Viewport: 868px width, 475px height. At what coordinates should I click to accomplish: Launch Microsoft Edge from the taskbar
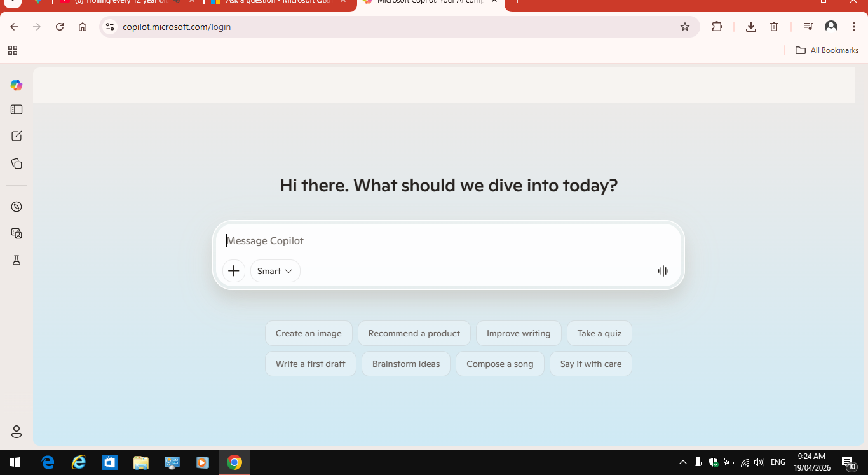coord(48,462)
